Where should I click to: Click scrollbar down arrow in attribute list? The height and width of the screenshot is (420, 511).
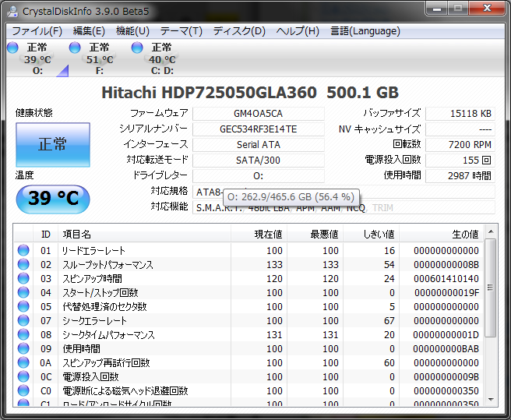pyautogui.click(x=491, y=400)
